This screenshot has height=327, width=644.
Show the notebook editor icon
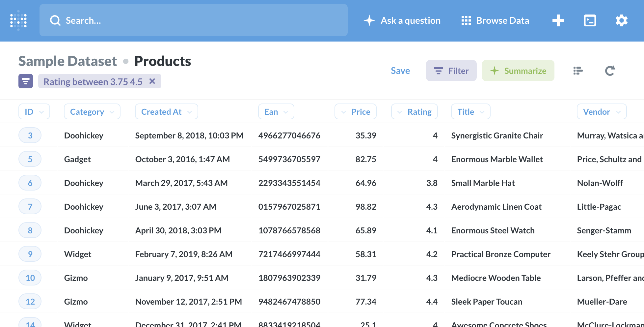pos(578,71)
